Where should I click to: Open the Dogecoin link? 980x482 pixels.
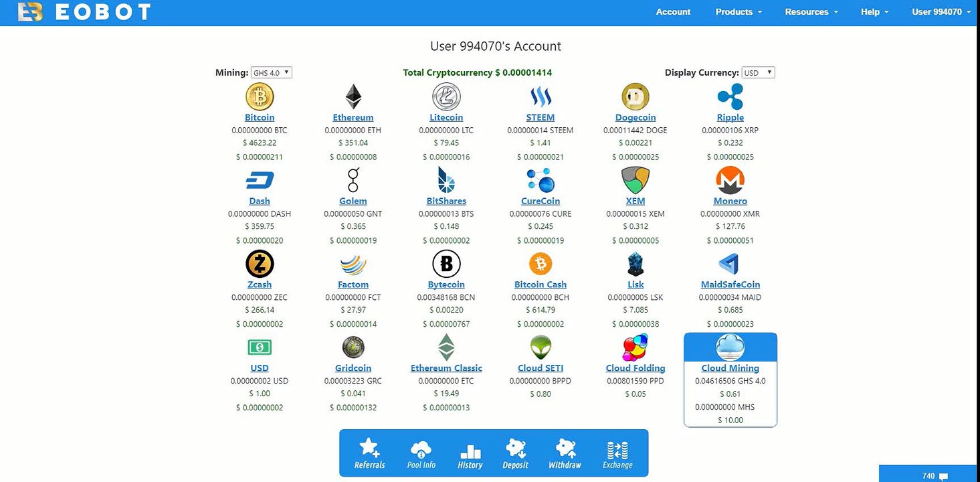[x=635, y=118]
